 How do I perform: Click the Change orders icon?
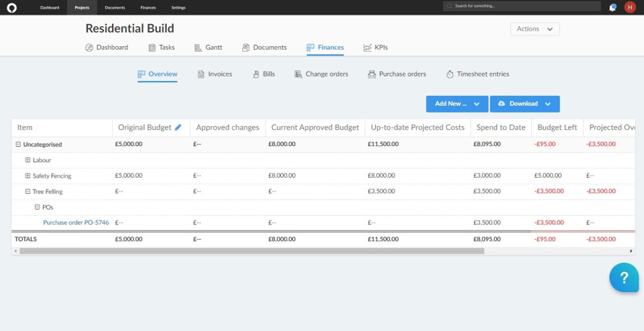click(x=298, y=74)
